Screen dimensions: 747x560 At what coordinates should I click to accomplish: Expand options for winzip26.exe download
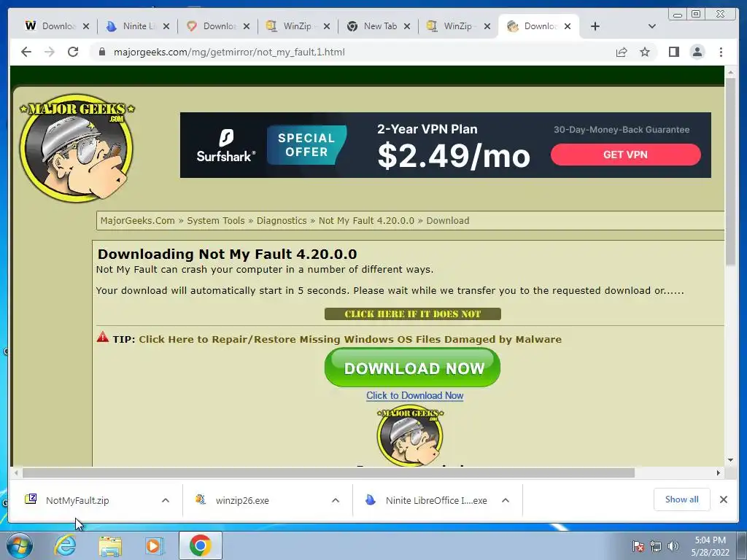tap(336, 500)
